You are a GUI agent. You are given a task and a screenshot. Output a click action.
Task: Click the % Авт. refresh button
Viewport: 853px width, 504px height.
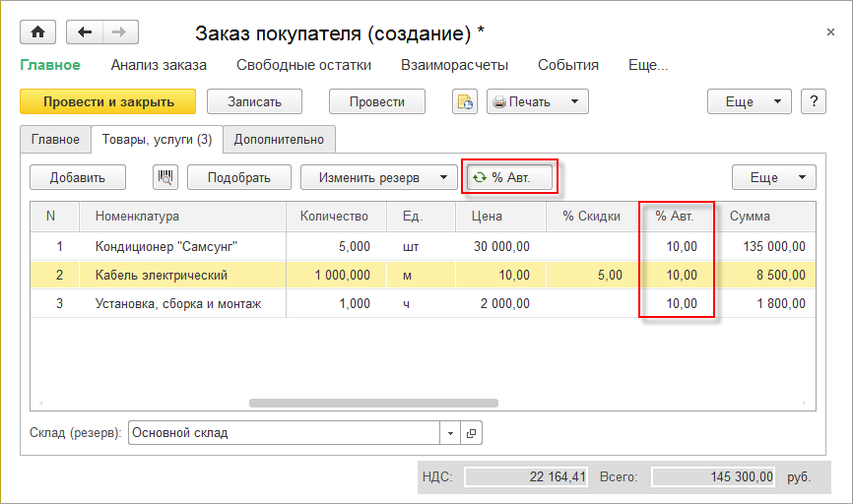coord(509,178)
